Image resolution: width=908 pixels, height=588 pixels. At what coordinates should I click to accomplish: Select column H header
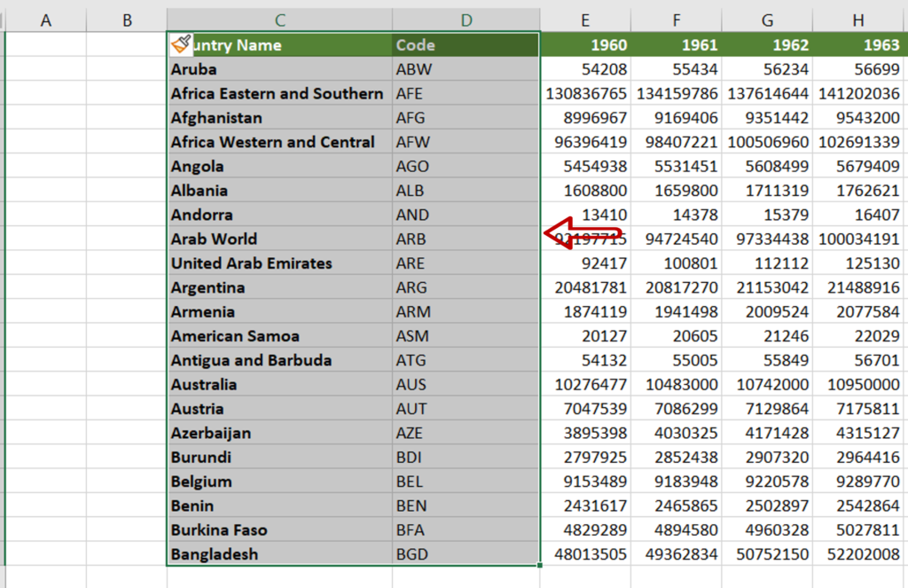coord(858,20)
